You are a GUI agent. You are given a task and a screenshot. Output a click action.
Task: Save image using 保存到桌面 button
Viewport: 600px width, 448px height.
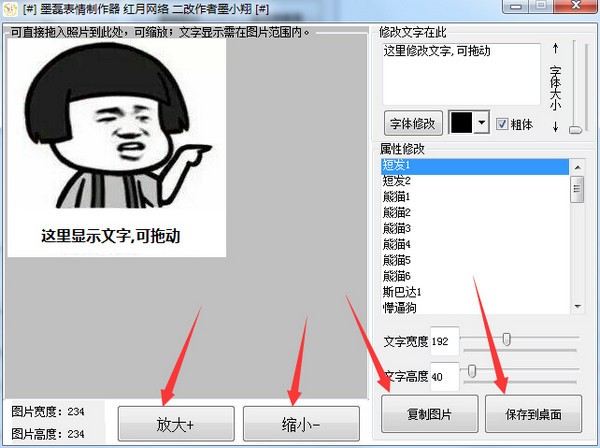(x=533, y=414)
